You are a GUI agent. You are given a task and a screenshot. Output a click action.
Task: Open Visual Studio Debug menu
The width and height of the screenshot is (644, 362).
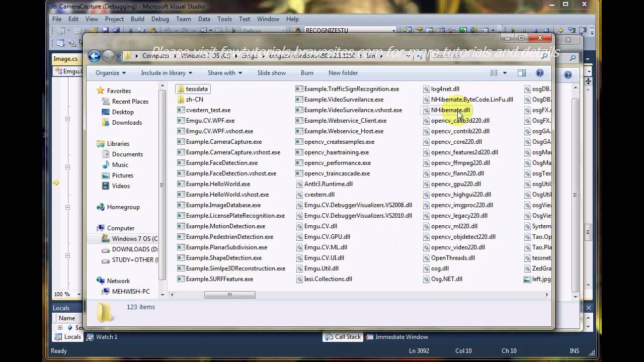click(160, 19)
